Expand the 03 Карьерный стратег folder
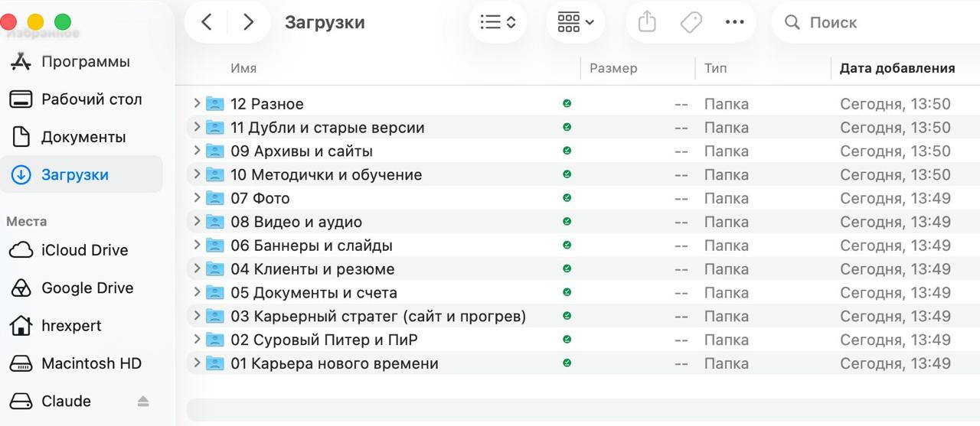 [197, 316]
